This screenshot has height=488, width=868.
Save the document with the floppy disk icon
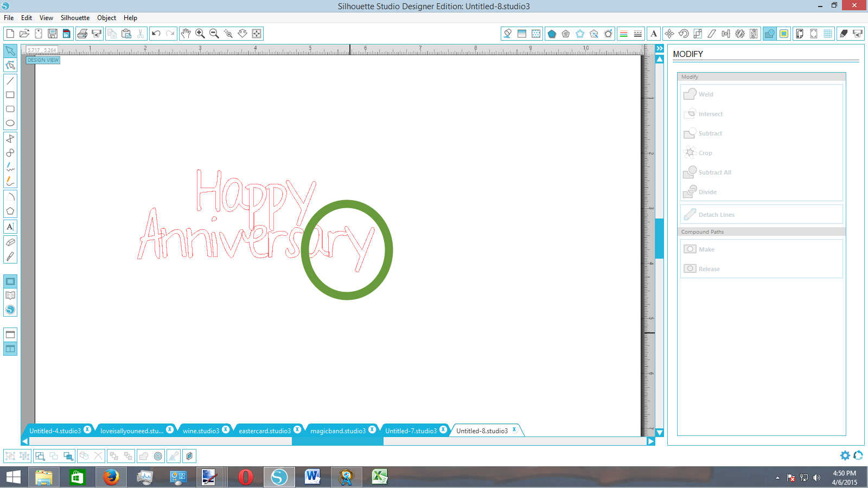point(52,34)
